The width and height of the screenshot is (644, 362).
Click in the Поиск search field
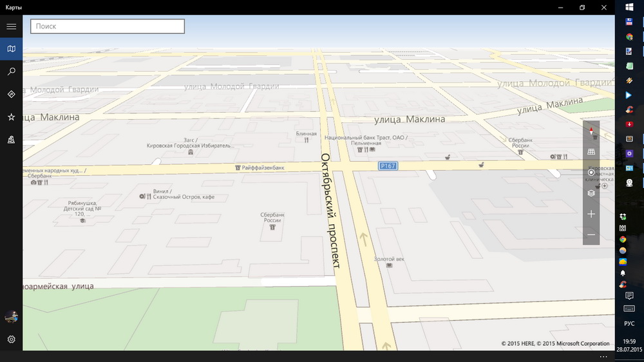[107, 26]
